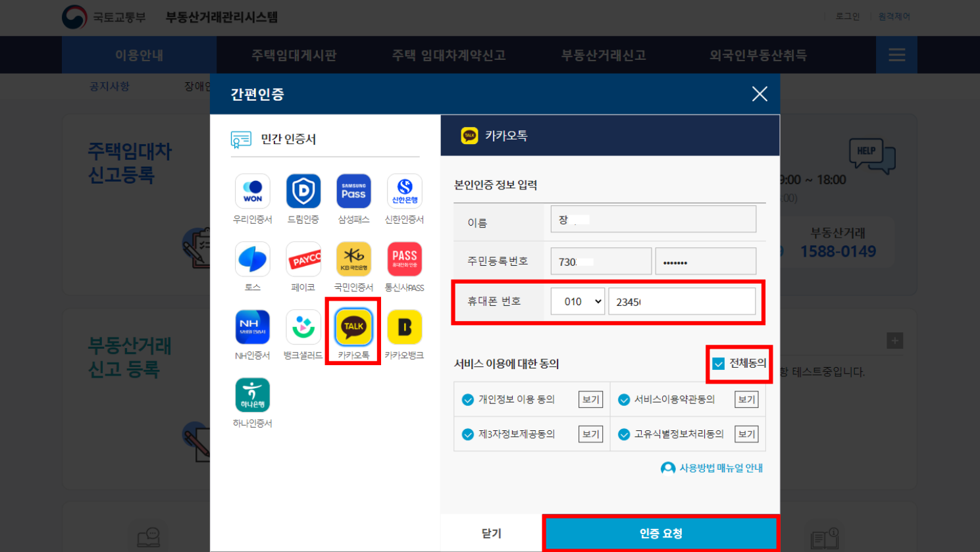Click 보기 for 개인정보 이용 동의
Viewport: 980px width, 552px height.
click(590, 399)
